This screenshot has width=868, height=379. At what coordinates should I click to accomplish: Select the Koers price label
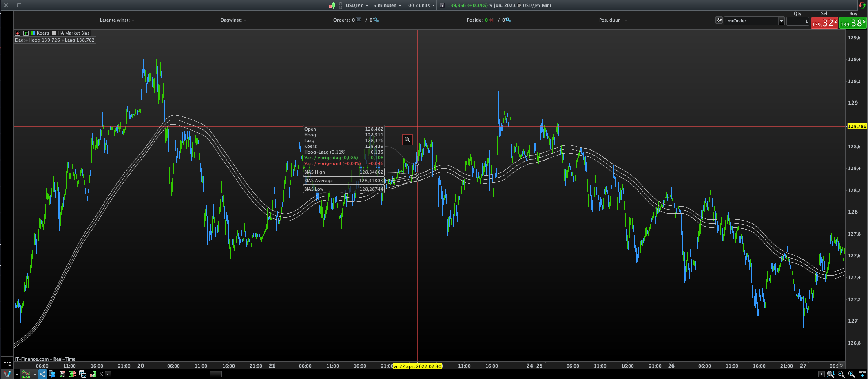click(43, 33)
